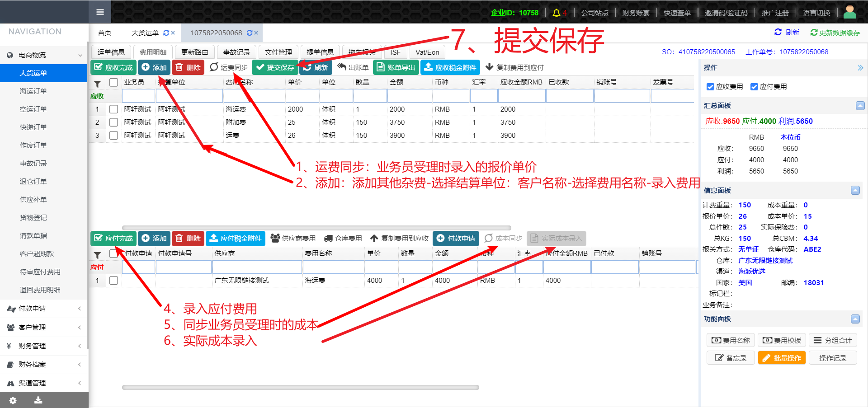Switch to the 更新路由 tab
Screen dimensions: 868x408
(x=195, y=52)
